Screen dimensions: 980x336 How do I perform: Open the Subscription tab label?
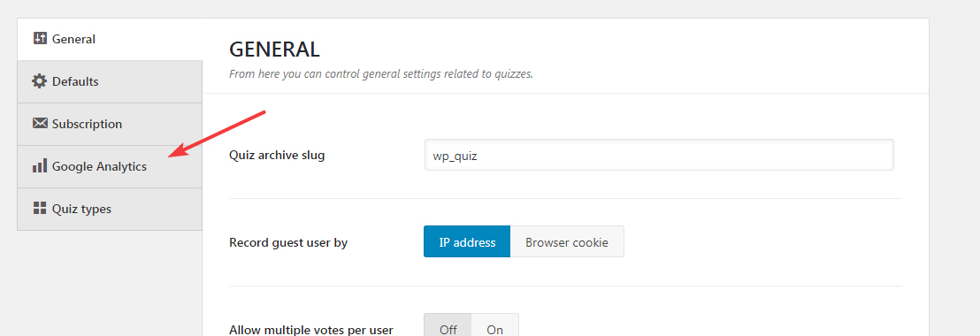pyautogui.click(x=87, y=124)
